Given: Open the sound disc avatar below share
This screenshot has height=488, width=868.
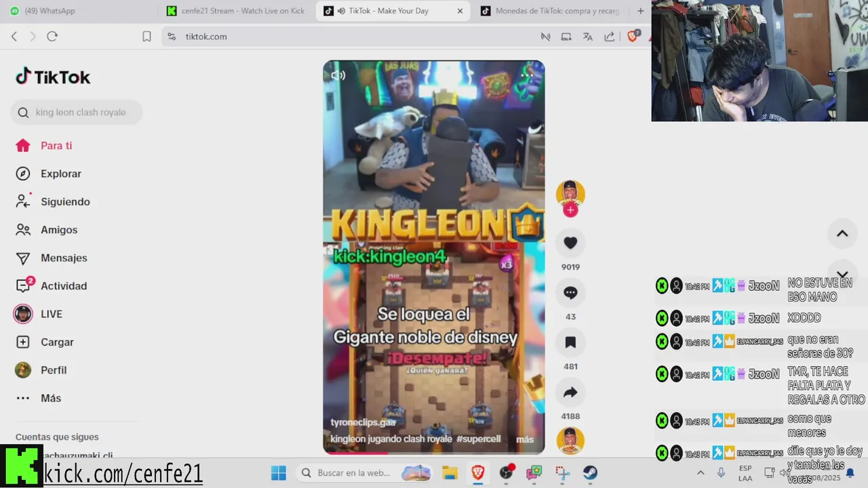Looking at the screenshot, I should pos(570,441).
